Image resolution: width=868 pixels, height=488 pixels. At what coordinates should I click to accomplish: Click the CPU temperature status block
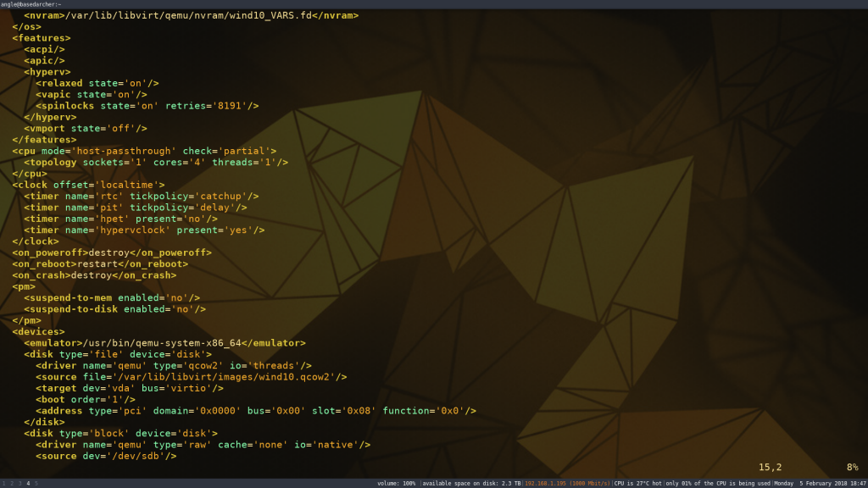(638, 484)
